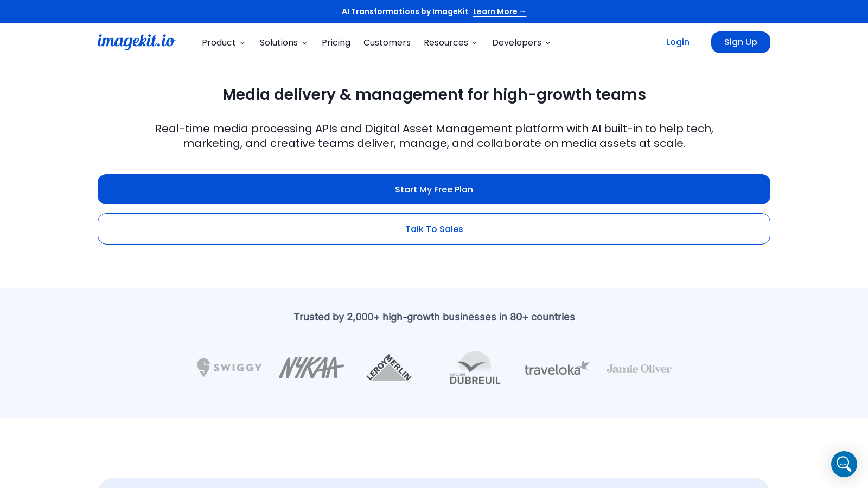The image size is (868, 488).
Task: Open the chat search widget icon
Action: pyautogui.click(x=844, y=464)
